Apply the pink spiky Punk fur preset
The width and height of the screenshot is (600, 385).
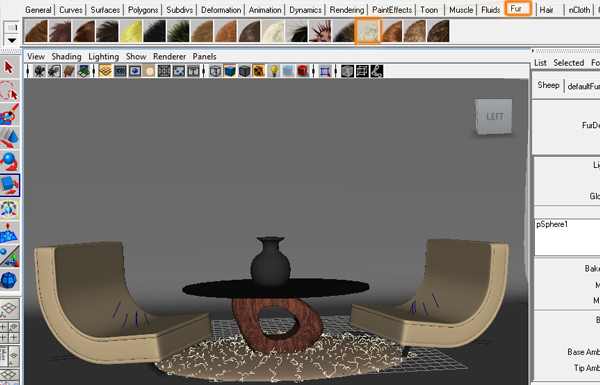321,31
